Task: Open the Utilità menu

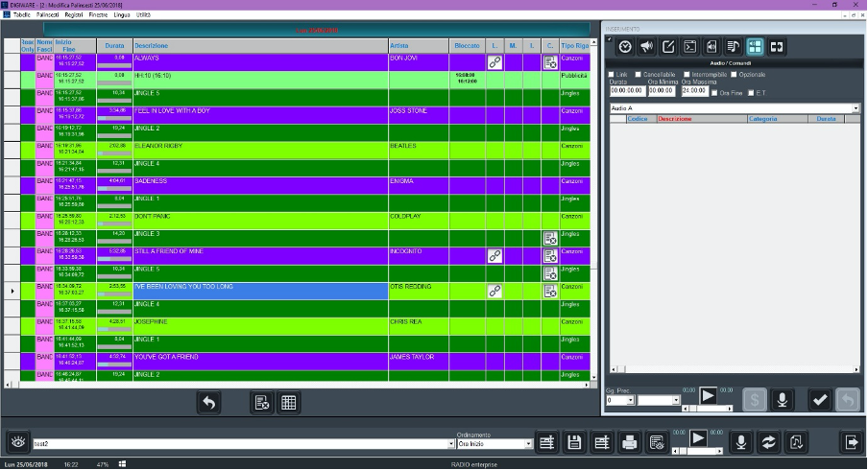Action: [145, 16]
